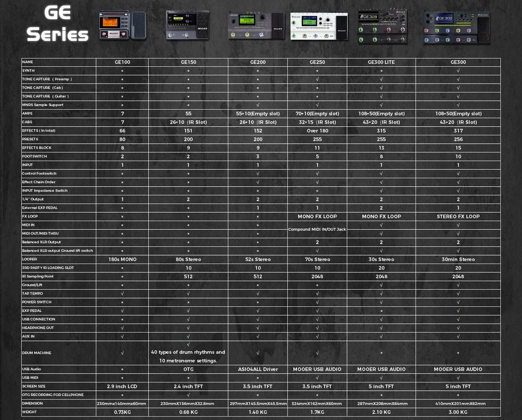Select the GE200 column header
The width and height of the screenshot is (522, 420).
258,62
